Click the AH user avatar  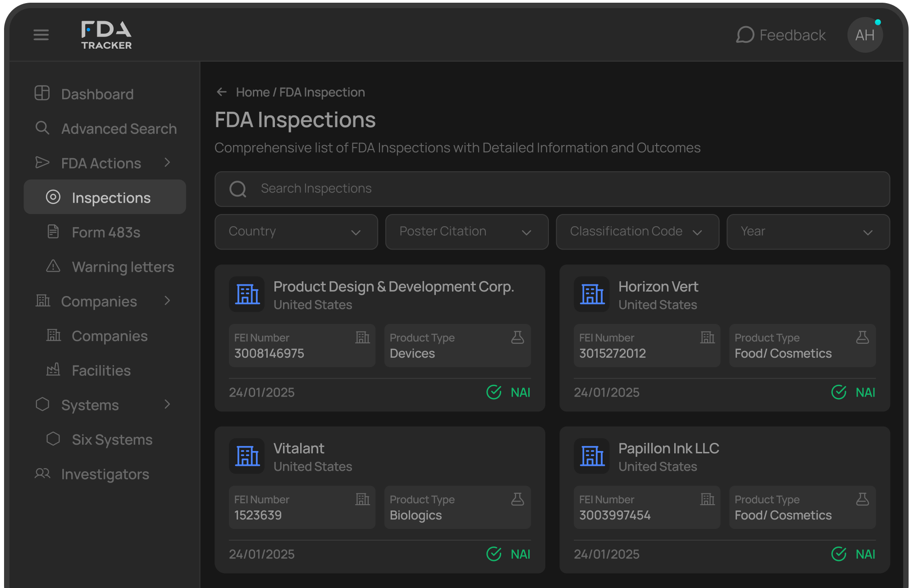point(864,35)
